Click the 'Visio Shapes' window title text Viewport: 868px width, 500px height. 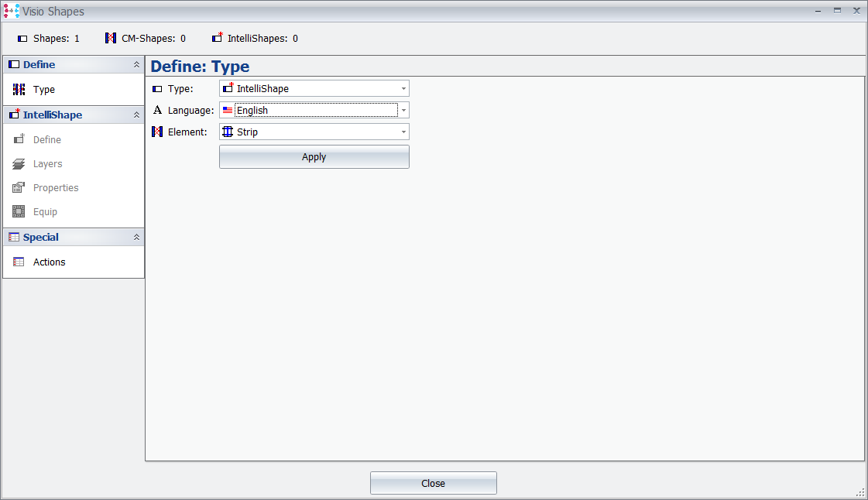(x=53, y=12)
